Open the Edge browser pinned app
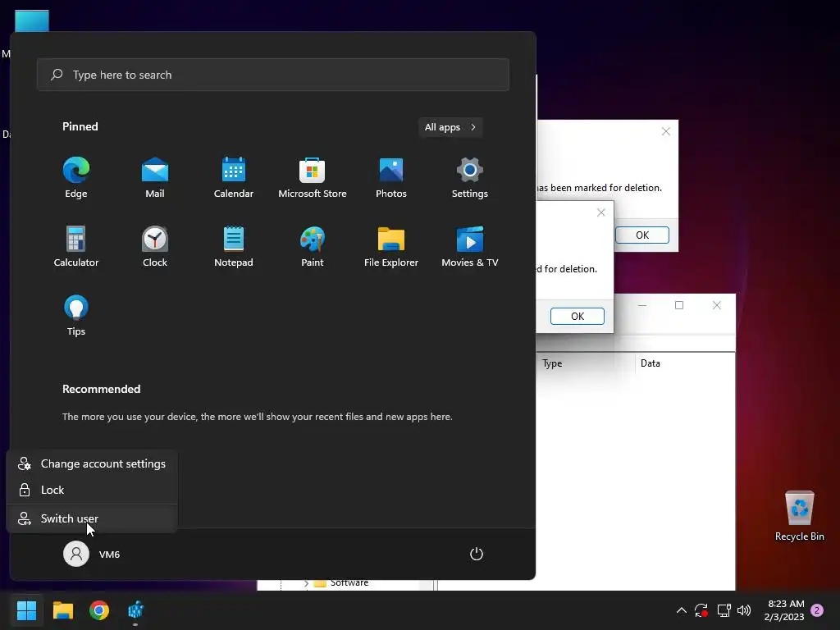Viewport: 840px width, 630px height. (x=76, y=178)
